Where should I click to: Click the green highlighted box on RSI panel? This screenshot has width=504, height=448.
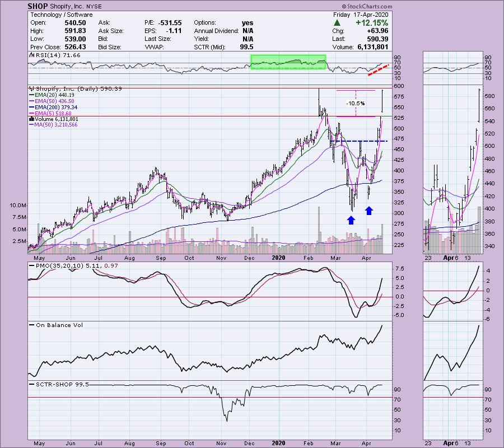(288, 62)
